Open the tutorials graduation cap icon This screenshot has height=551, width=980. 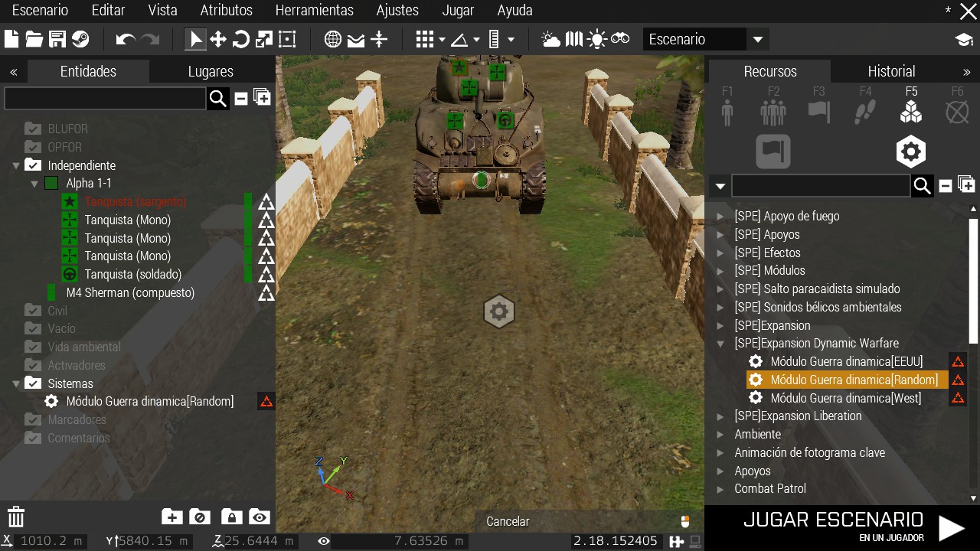tap(964, 39)
